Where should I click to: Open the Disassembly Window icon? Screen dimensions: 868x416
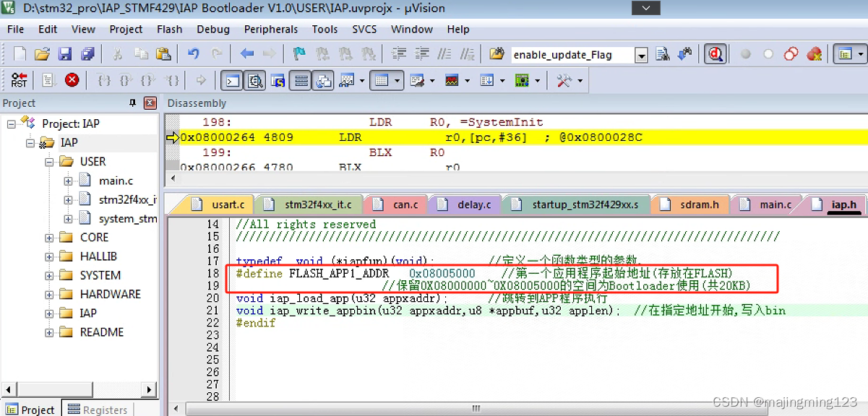tap(254, 80)
